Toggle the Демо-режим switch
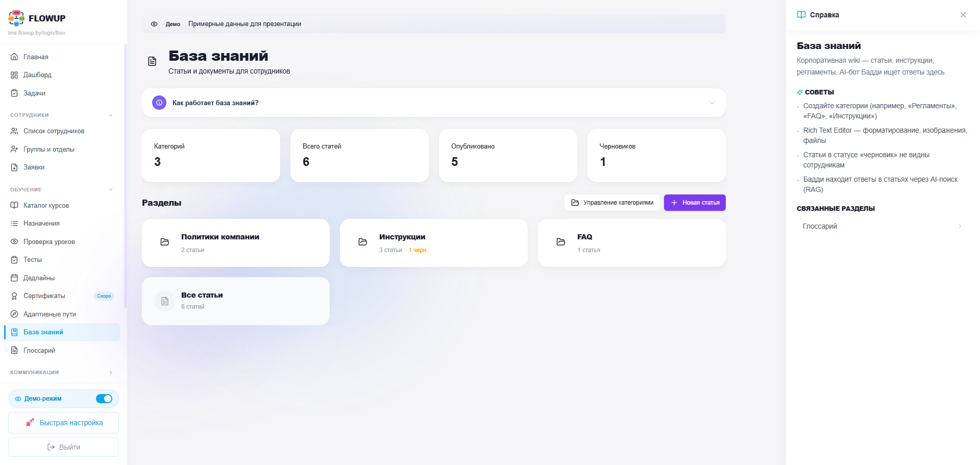 [x=104, y=399]
